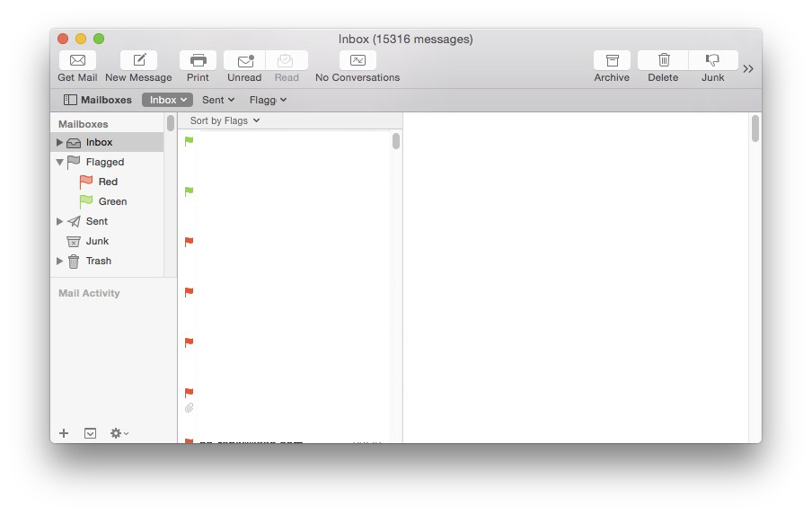Click the second green flag in message list

pos(189,191)
